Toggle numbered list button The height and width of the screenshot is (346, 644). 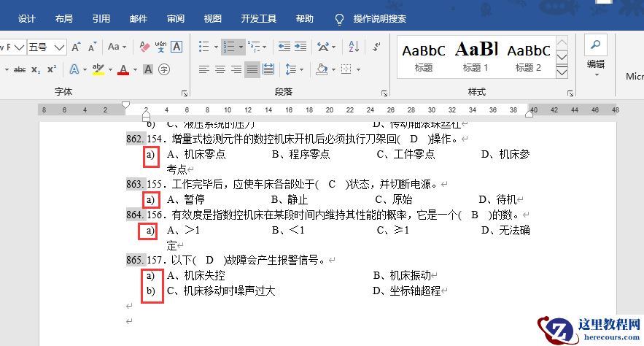coord(228,47)
